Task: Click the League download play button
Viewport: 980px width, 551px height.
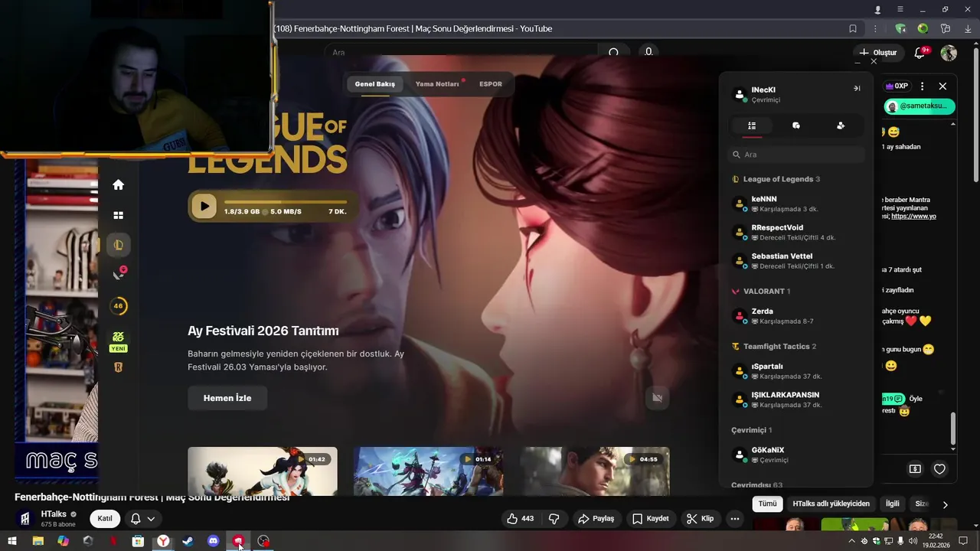Action: click(204, 206)
